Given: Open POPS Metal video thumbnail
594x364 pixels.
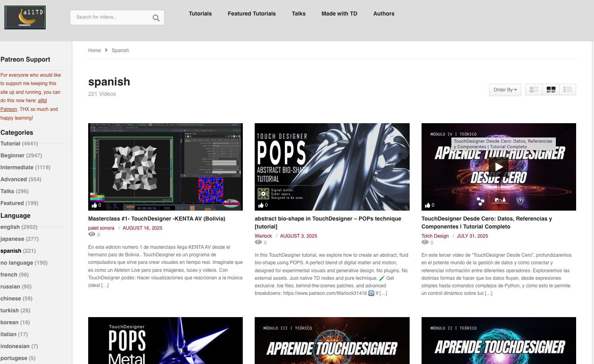Looking at the screenshot, I should click(165, 341).
